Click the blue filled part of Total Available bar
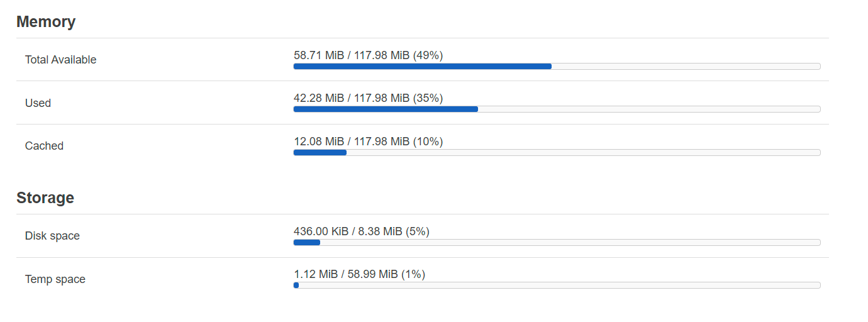This screenshot has height=322, width=868. point(423,66)
